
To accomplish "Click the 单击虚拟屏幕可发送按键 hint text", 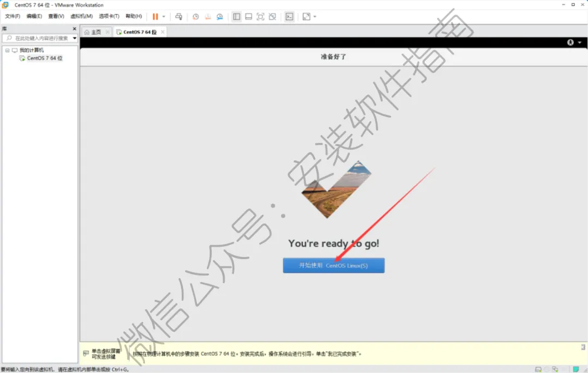I will point(106,354).
